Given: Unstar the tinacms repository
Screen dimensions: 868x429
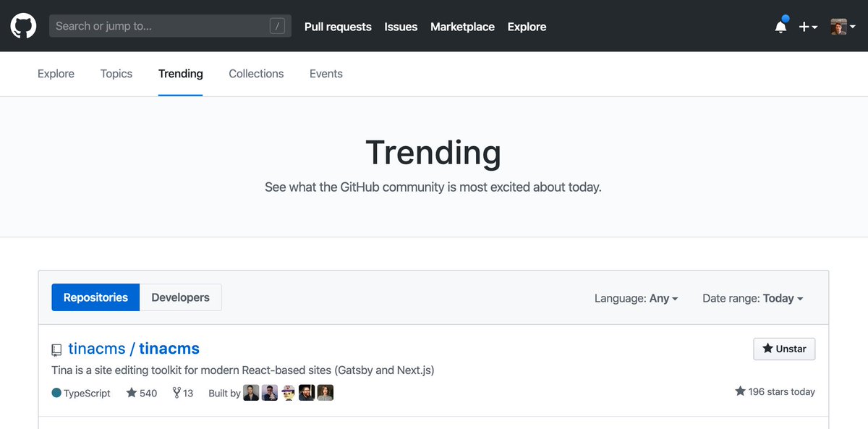Looking at the screenshot, I should (x=784, y=349).
